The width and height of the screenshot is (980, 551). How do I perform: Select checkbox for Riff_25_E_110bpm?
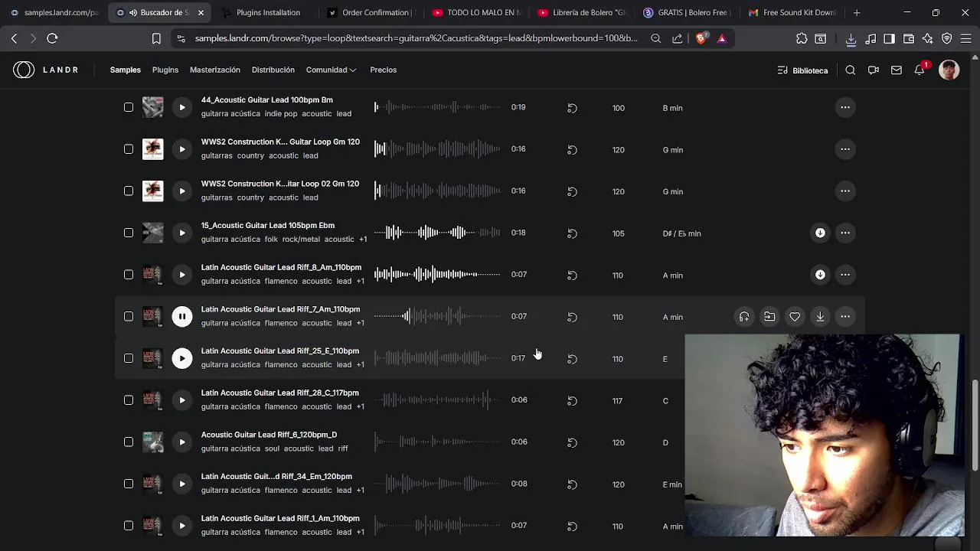tap(129, 358)
